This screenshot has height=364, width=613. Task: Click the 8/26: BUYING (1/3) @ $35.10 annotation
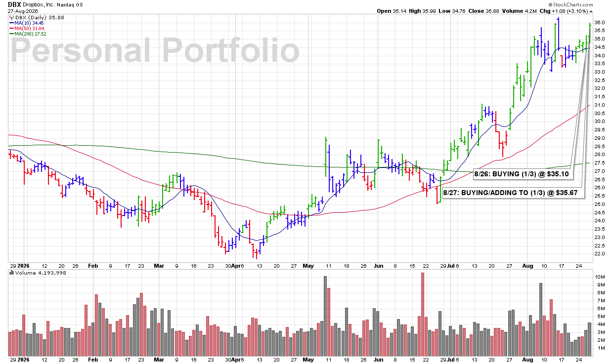[523, 174]
